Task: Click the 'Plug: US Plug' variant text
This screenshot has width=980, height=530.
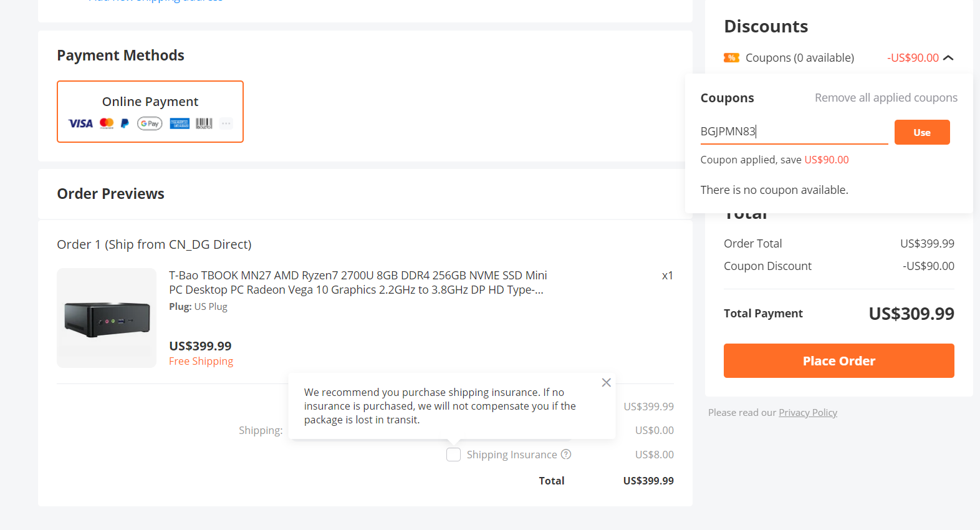Action: click(198, 307)
